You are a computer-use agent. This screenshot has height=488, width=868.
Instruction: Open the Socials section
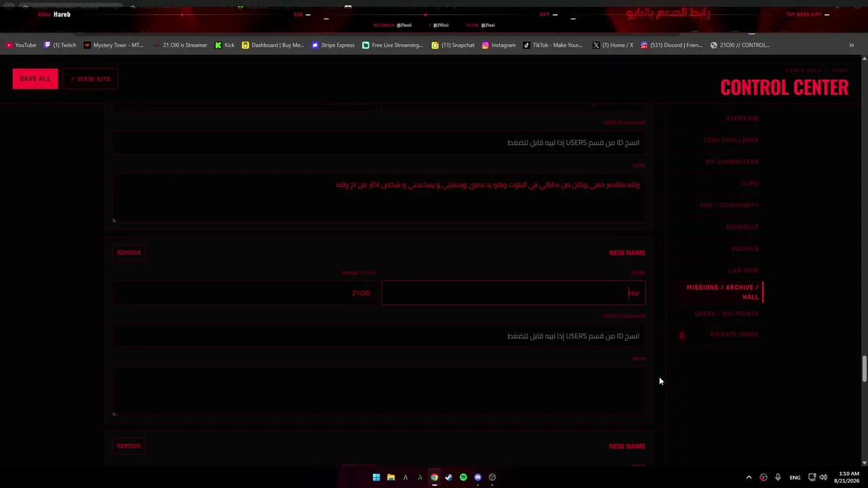click(x=745, y=249)
